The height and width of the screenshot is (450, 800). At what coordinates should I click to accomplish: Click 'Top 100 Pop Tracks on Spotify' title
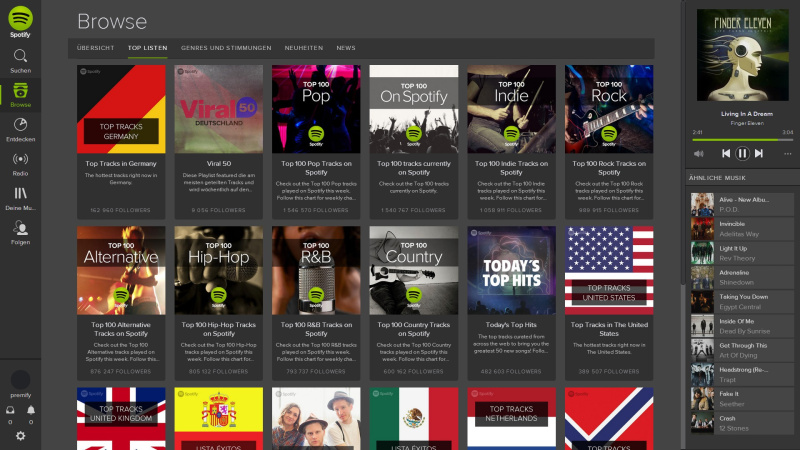pyautogui.click(x=316, y=168)
